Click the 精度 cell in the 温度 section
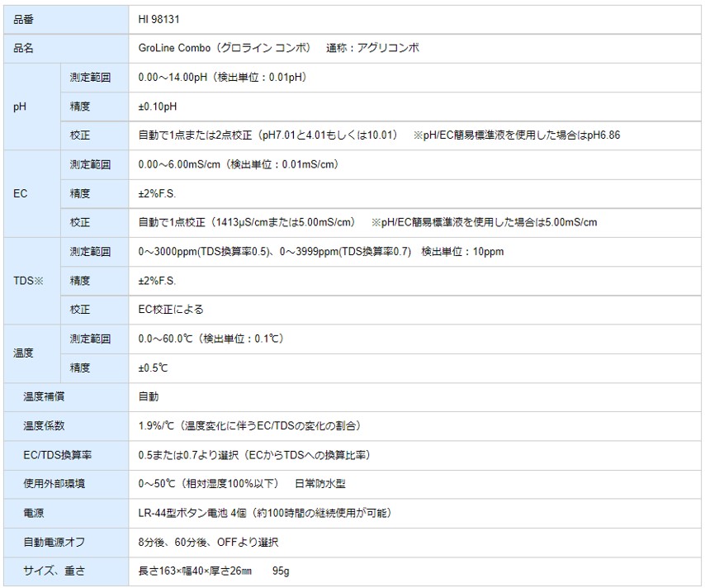The width and height of the screenshot is (705, 588). click(x=95, y=368)
